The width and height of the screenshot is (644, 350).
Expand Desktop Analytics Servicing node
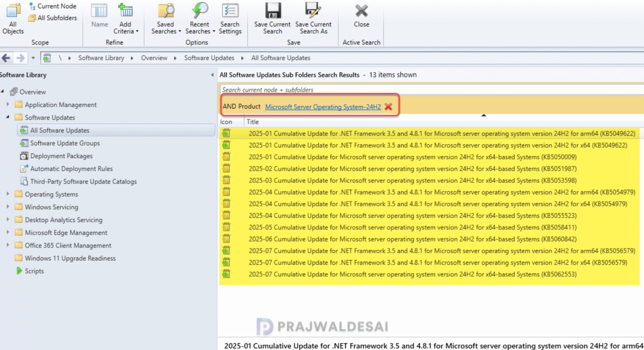(8, 220)
